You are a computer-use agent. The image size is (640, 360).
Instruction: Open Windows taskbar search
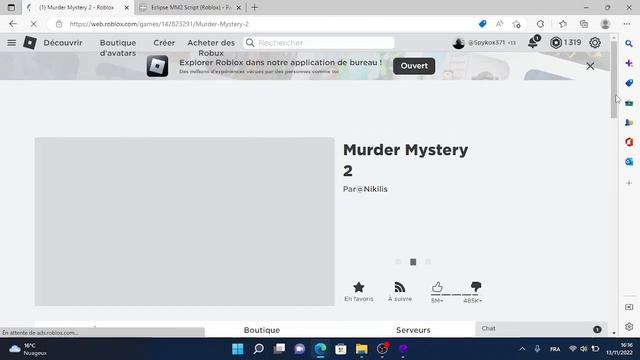pyautogui.click(x=258, y=349)
